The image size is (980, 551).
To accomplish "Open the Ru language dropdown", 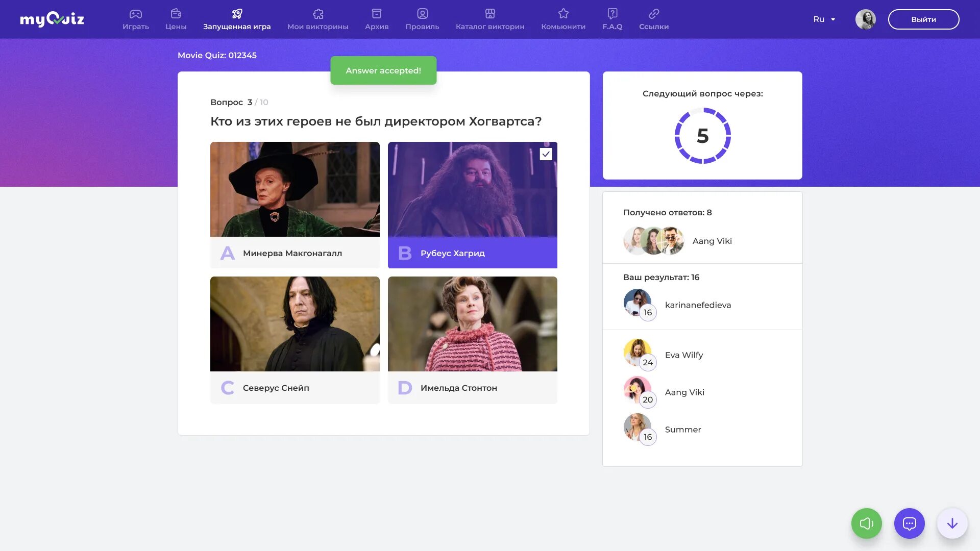I will tap(824, 19).
